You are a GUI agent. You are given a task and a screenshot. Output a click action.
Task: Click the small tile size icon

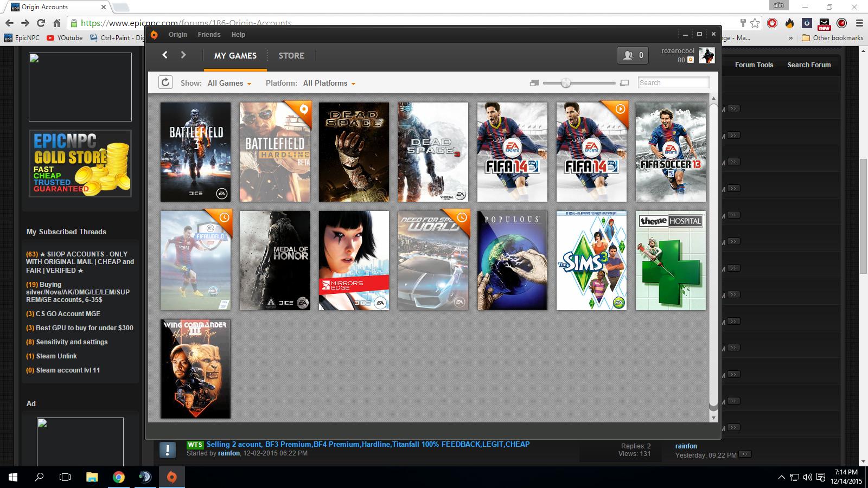pyautogui.click(x=534, y=83)
